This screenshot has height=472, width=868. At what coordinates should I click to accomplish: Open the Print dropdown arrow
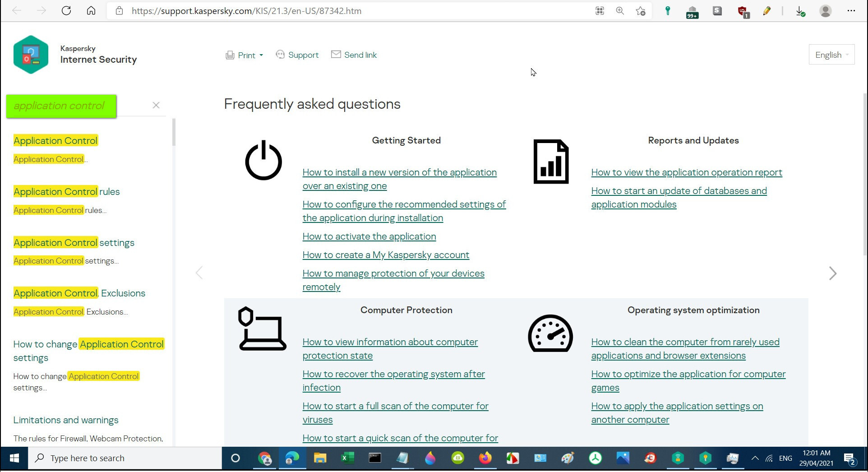(x=261, y=55)
